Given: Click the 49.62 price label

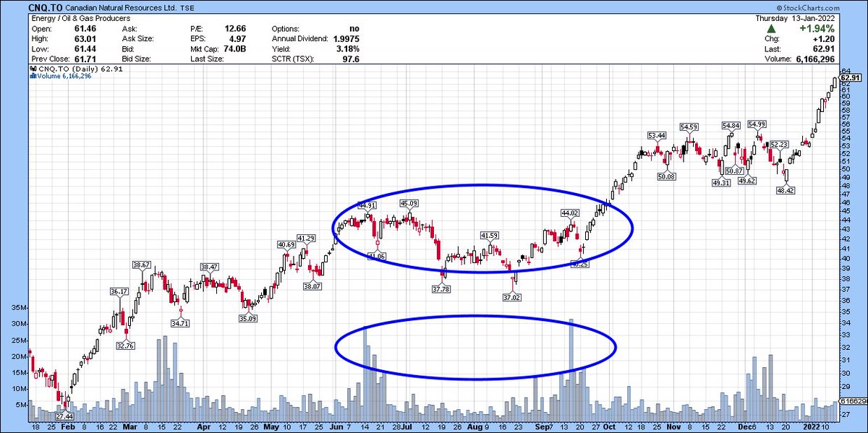Looking at the screenshot, I should (x=749, y=181).
